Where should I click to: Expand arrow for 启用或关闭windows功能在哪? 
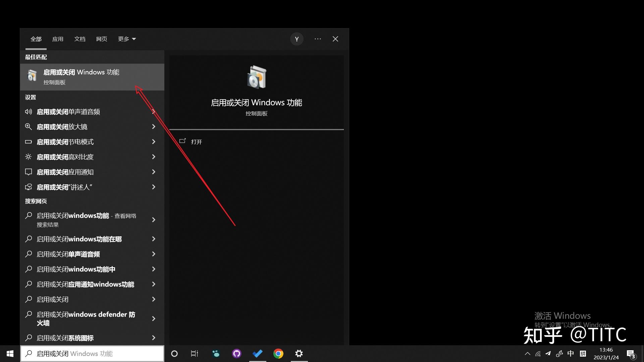154,239
